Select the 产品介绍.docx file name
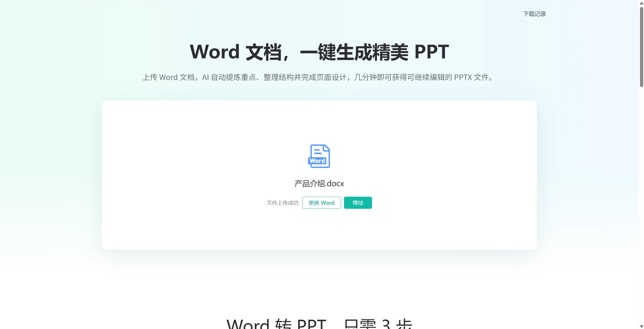 tap(319, 184)
